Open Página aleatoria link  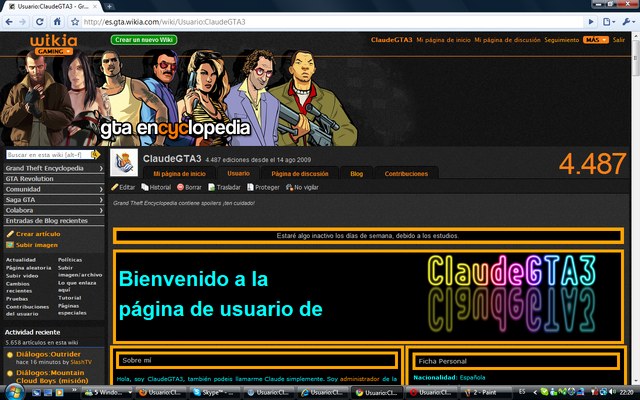point(29,268)
